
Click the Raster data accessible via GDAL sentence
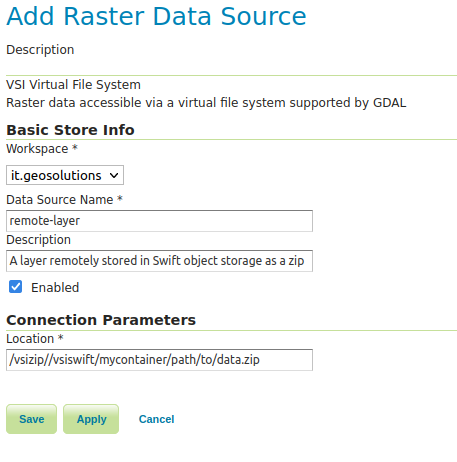pos(206,103)
